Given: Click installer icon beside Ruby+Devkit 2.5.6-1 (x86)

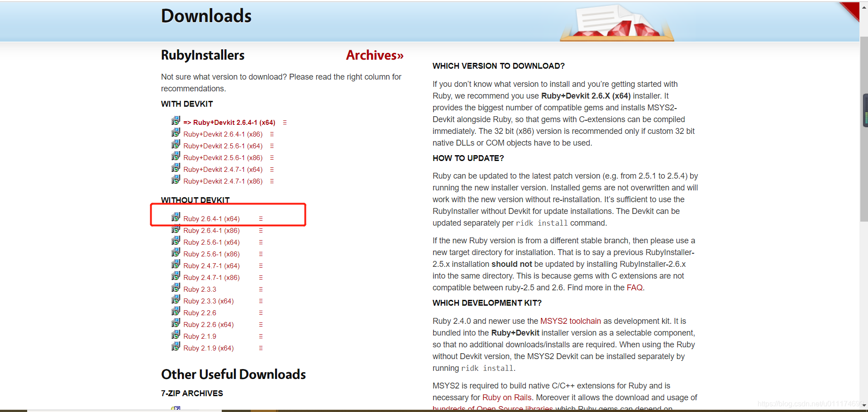Looking at the screenshot, I should click(x=176, y=156).
